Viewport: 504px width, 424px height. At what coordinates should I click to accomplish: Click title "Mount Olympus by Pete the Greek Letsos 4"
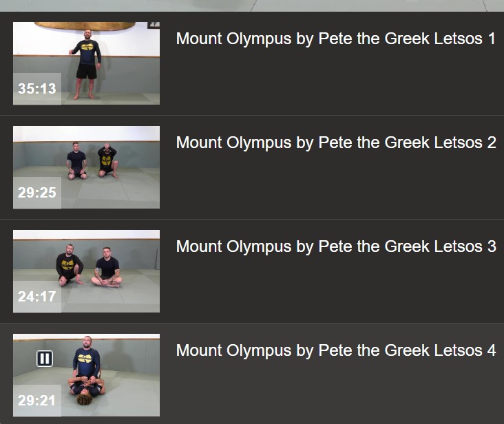point(335,350)
